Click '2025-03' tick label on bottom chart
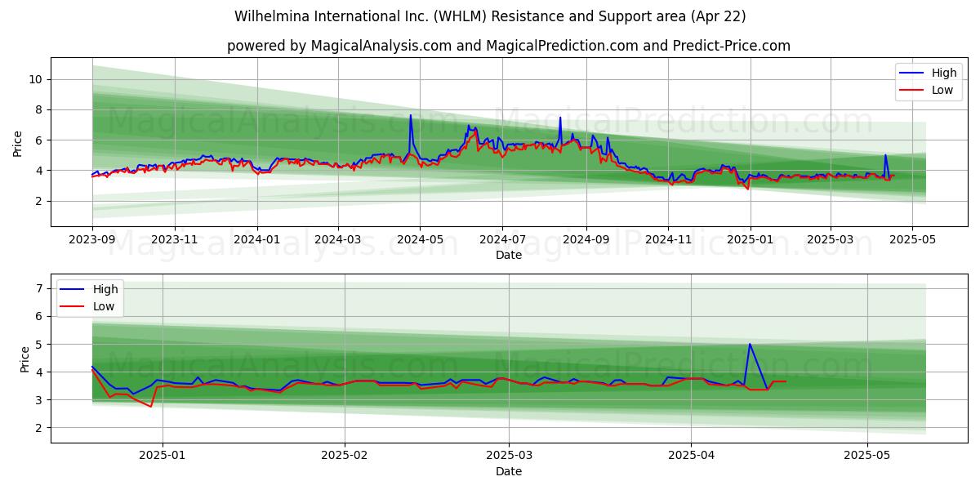This screenshot has height=490, width=980. point(509,457)
